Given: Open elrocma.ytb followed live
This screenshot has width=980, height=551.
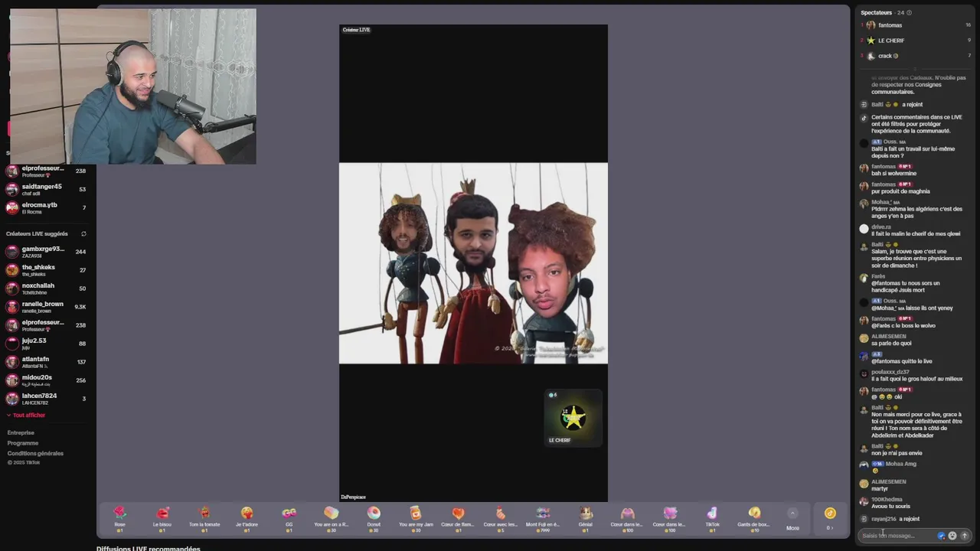Looking at the screenshot, I should pyautogui.click(x=46, y=208).
